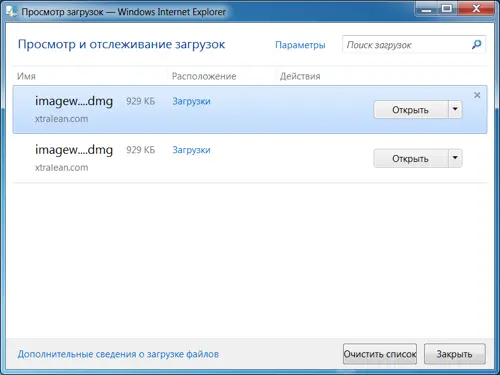Expand the first Открыть dropdown arrow
Screen dimensions: 500x375
coord(455,110)
